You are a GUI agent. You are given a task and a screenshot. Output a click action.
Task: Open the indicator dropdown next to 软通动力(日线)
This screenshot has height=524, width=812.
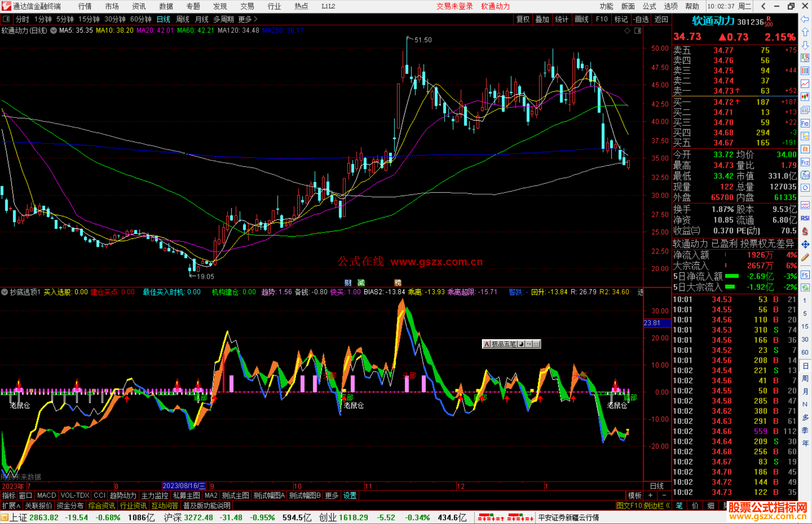tap(53, 30)
